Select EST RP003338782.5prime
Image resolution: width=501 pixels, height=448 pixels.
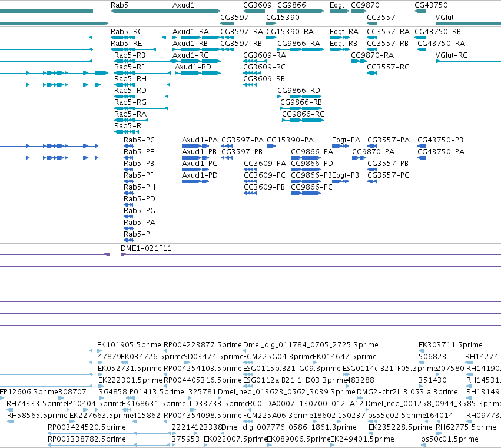click(x=87, y=439)
